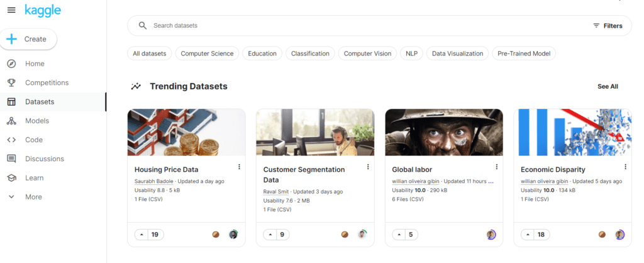Click the search magnifier icon
The height and width of the screenshot is (263, 644).
coord(143,25)
